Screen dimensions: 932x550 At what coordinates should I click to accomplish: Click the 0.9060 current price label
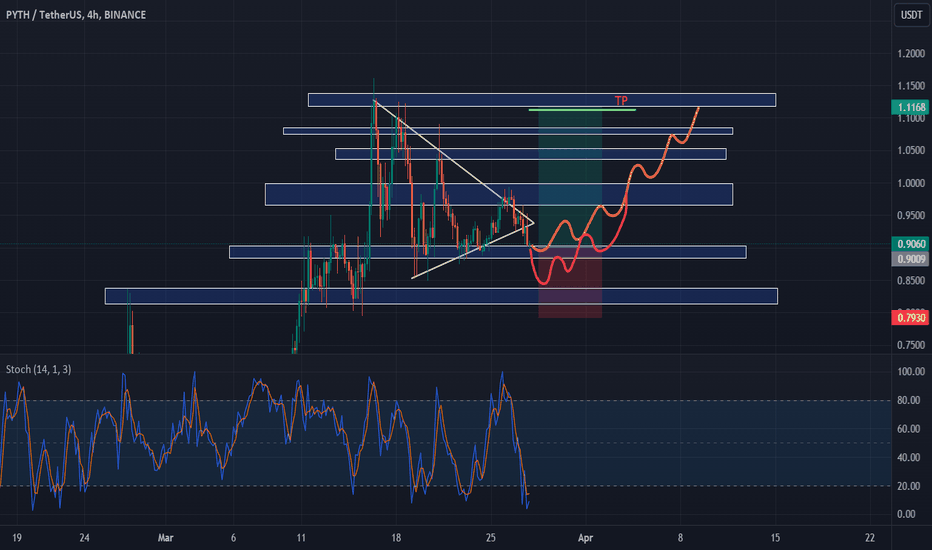[911, 244]
